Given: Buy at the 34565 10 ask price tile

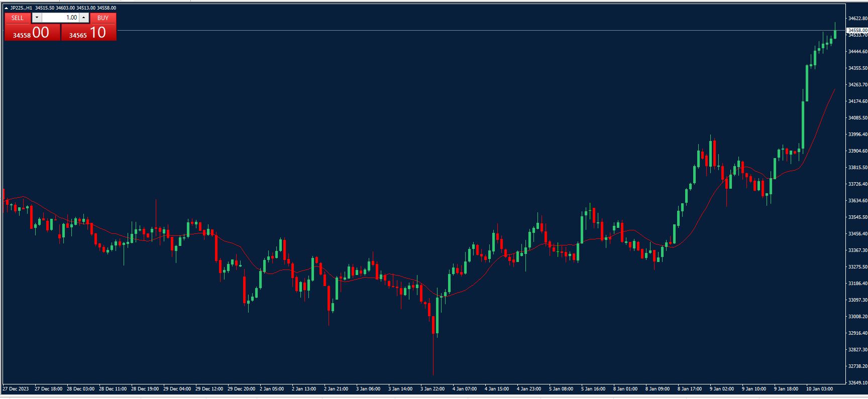Looking at the screenshot, I should click(88, 33).
